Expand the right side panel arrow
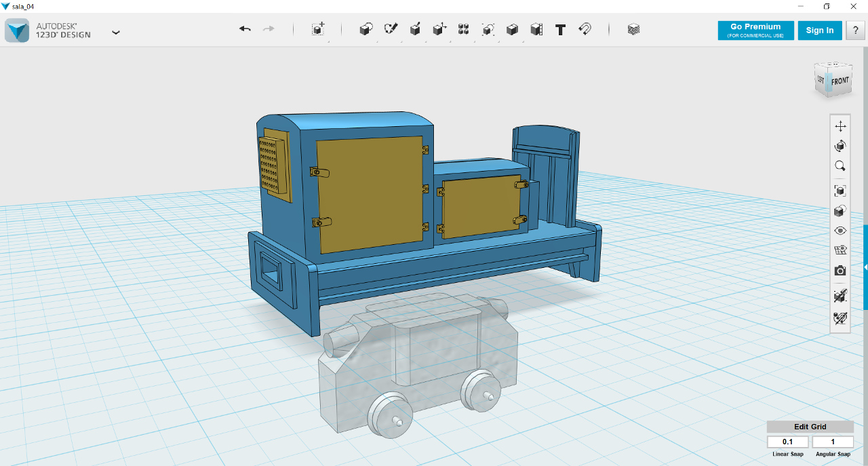 click(x=865, y=268)
